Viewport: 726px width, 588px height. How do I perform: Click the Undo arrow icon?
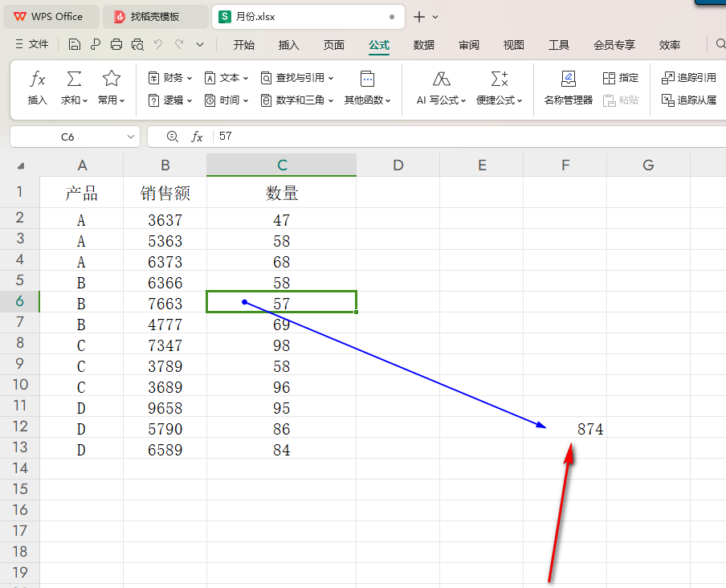tap(158, 44)
